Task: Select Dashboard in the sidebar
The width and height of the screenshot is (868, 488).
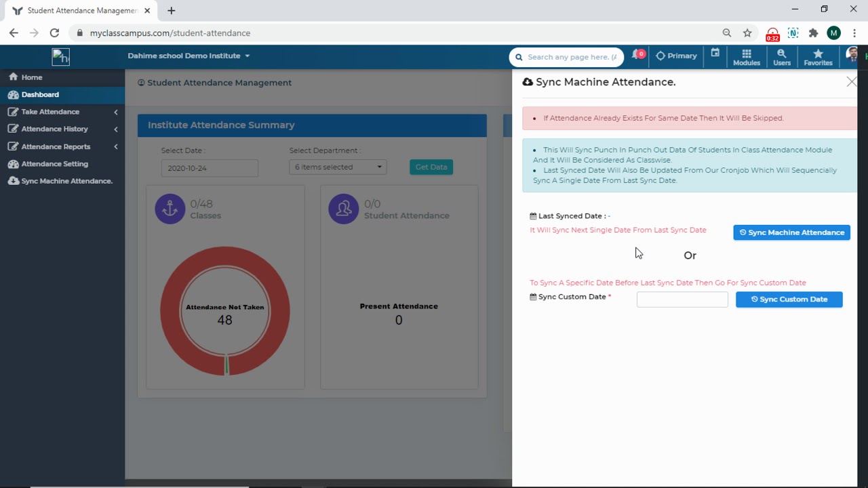Action: [62, 95]
